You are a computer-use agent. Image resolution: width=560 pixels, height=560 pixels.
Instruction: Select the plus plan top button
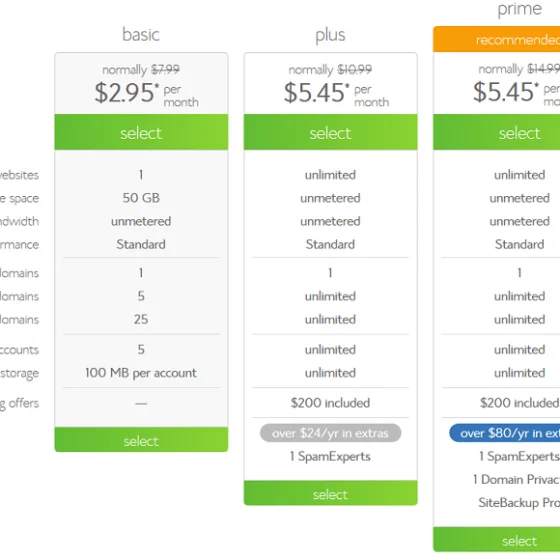tap(330, 132)
